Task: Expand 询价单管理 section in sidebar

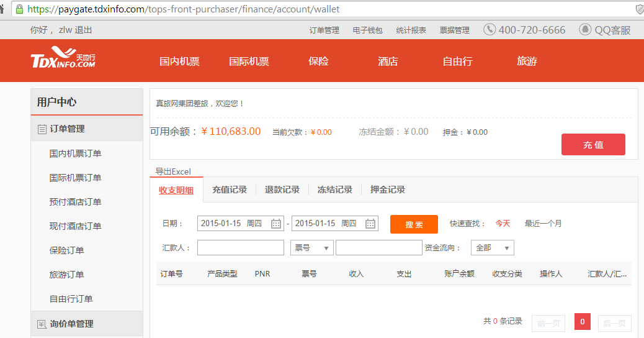Action: click(87, 324)
